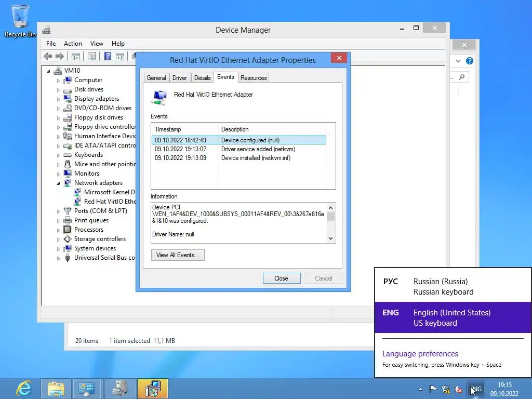Click the Display adapters category icon
Viewport: 532px width, 399px height.
pos(68,99)
